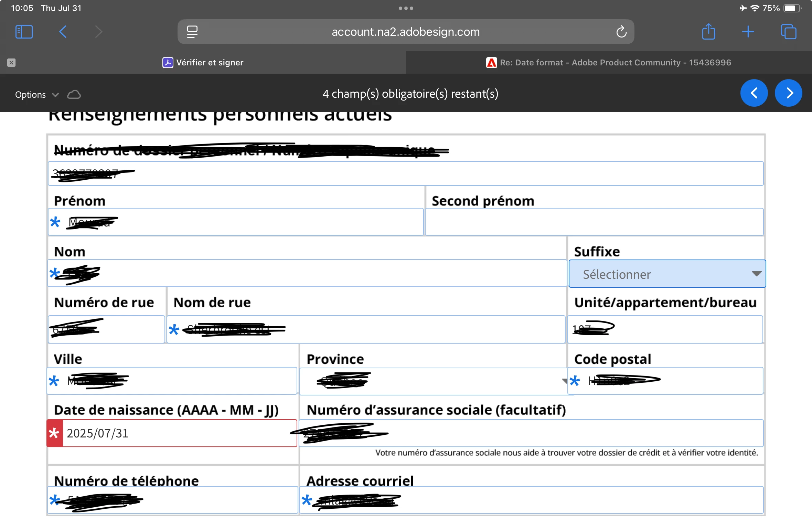
Task: Open reader/page settings icon in address bar
Action: [192, 32]
